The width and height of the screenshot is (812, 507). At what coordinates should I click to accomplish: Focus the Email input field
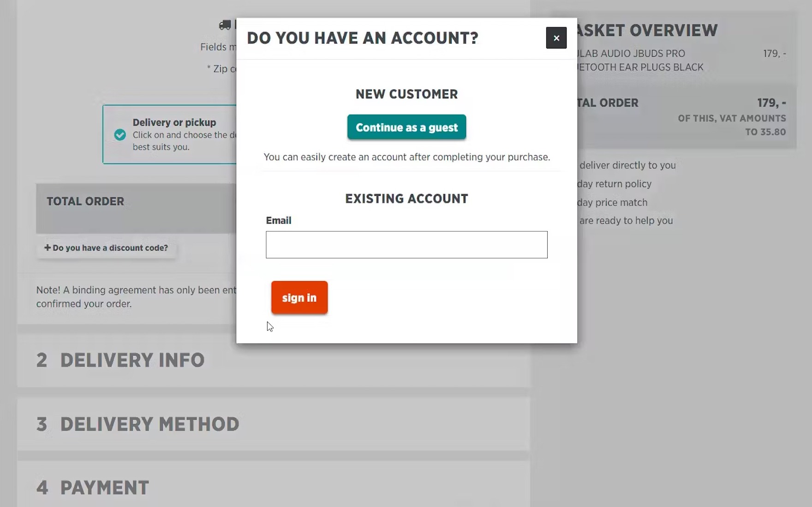click(406, 245)
